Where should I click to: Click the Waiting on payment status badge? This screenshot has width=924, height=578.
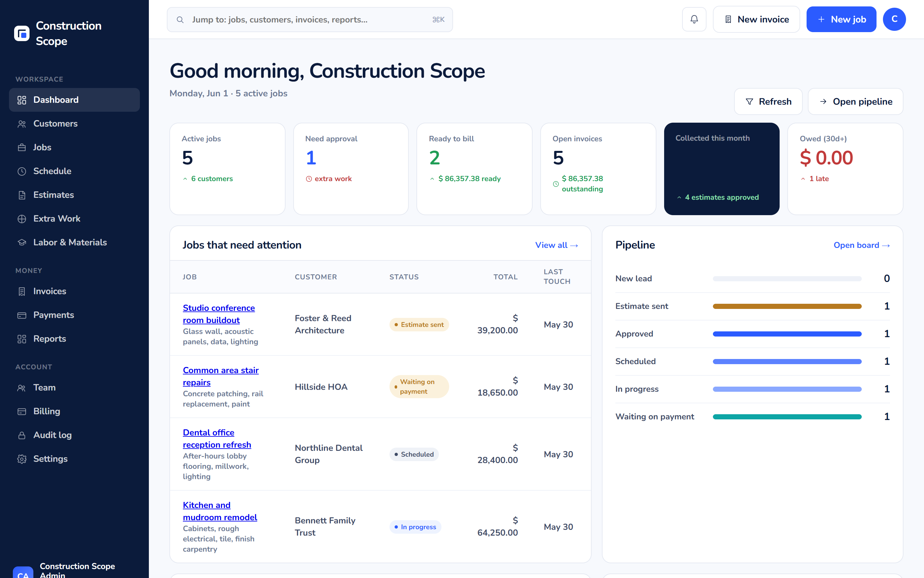click(419, 387)
